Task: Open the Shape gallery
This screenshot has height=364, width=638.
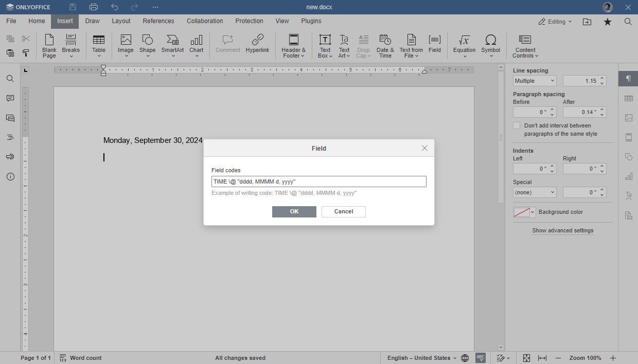Action: [147, 46]
